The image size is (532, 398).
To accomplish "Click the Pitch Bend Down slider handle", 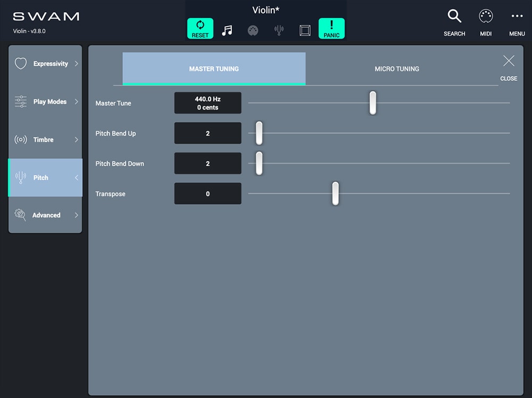I will pos(259,163).
